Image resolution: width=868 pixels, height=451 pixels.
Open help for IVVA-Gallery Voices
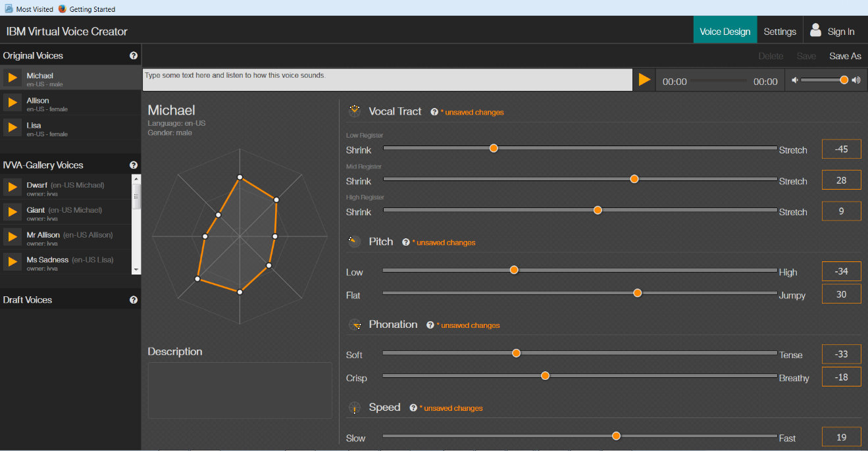tap(134, 165)
